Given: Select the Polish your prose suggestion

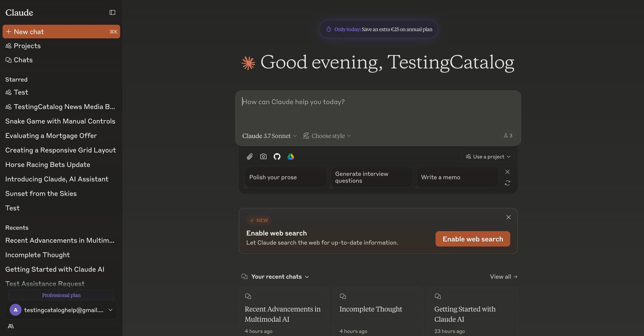Looking at the screenshot, I should (x=286, y=177).
